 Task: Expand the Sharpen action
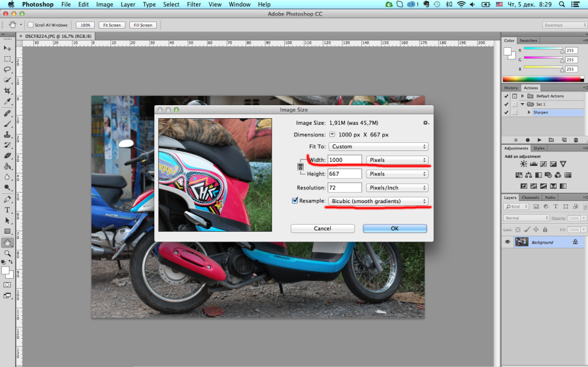coord(529,112)
